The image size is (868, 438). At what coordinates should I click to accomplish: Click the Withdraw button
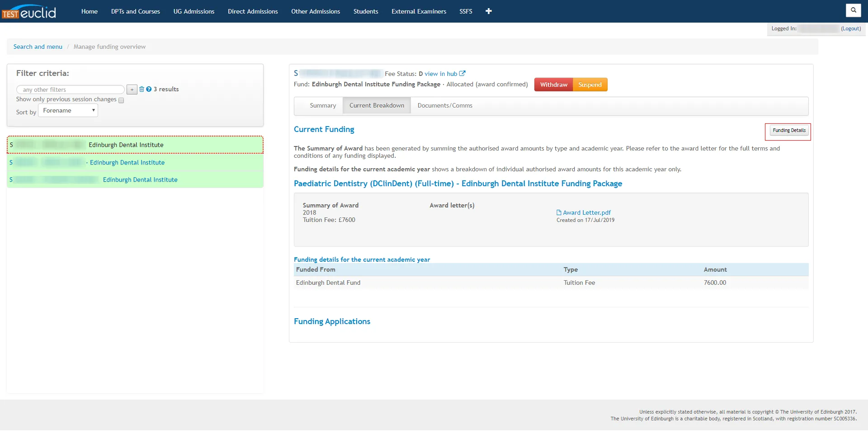553,85
